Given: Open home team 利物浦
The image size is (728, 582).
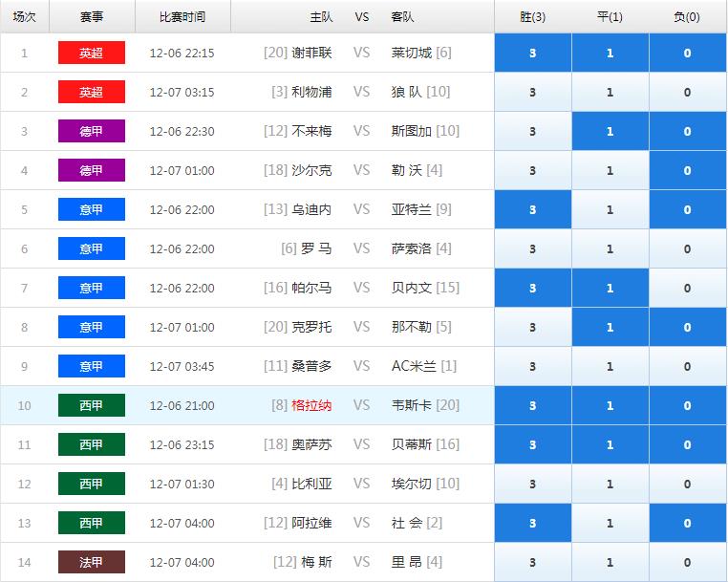Looking at the screenshot, I should coord(311,92).
